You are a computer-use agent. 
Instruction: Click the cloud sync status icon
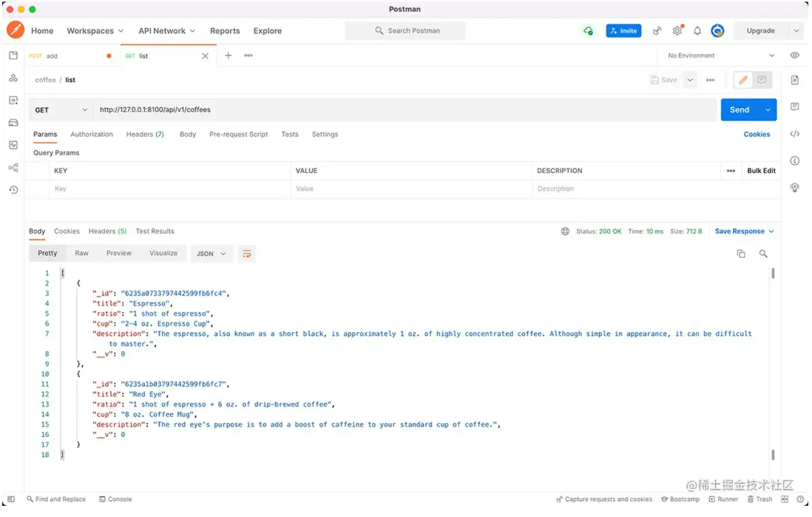(588, 31)
